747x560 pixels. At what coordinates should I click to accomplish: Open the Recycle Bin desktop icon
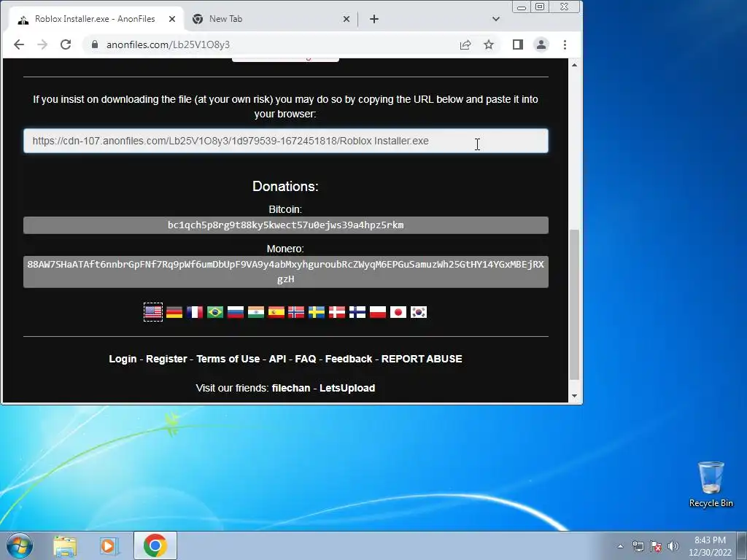coord(711,484)
